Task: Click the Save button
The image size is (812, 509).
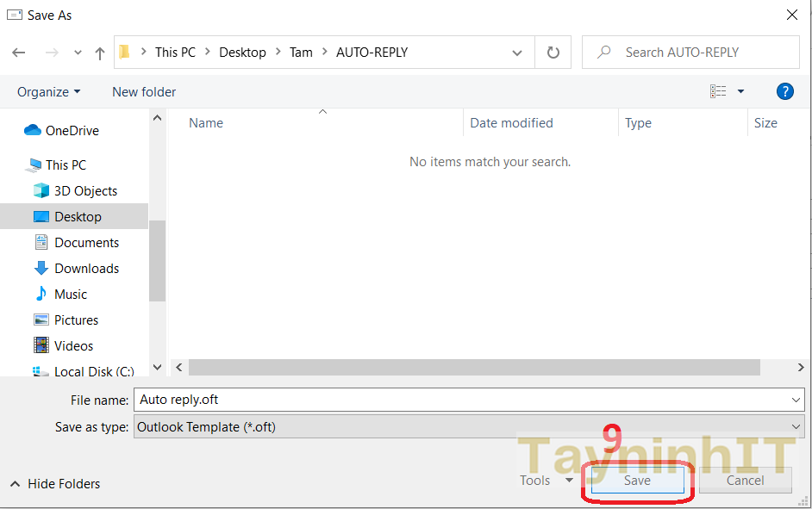Action: point(637,481)
